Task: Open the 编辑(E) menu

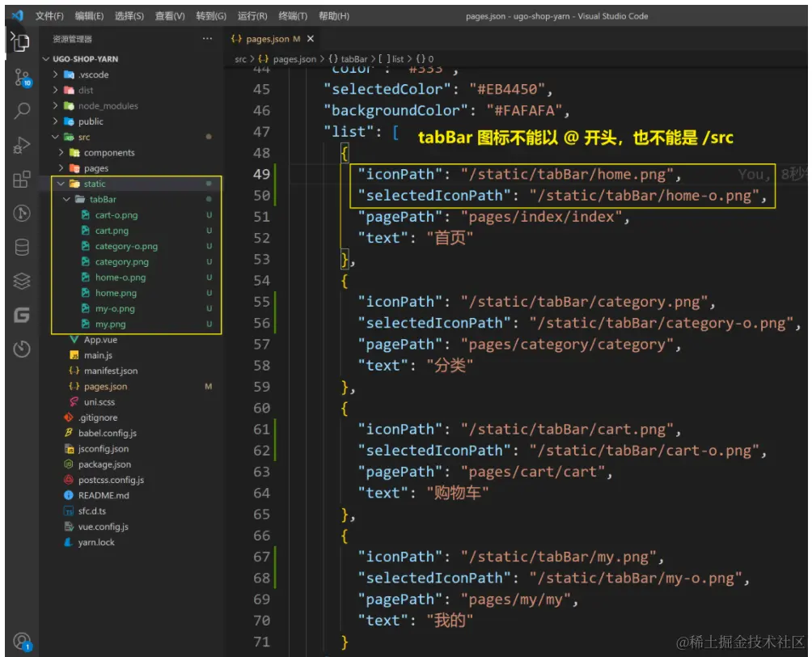Action: 89,15
